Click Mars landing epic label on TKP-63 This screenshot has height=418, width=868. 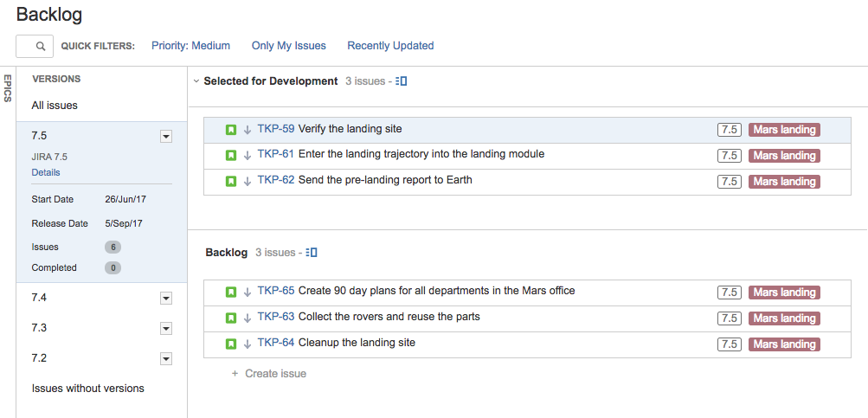pyautogui.click(x=784, y=318)
